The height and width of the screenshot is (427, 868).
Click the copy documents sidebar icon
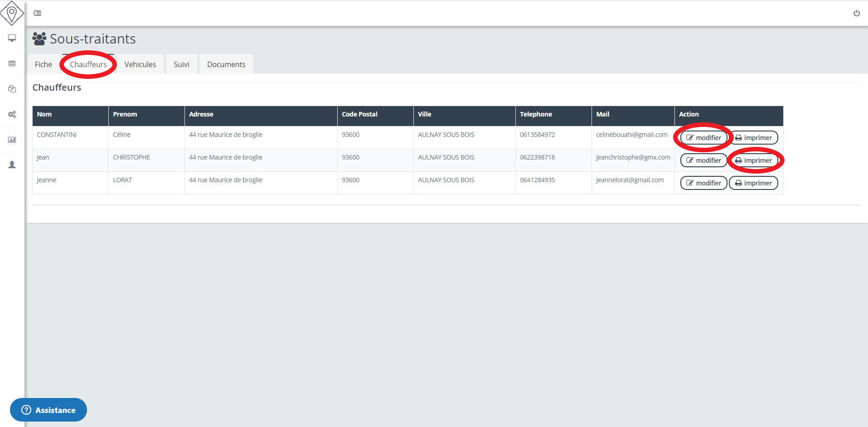click(x=12, y=89)
